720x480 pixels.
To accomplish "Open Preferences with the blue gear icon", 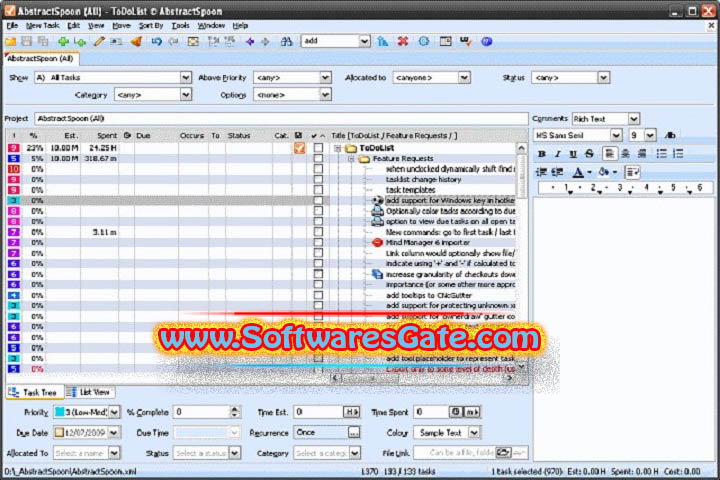I will pos(424,41).
